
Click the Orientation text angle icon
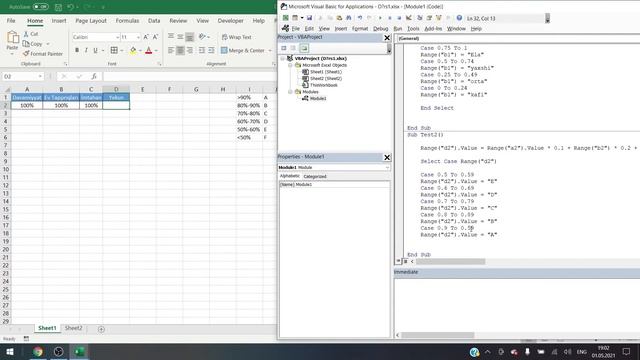pos(202,37)
